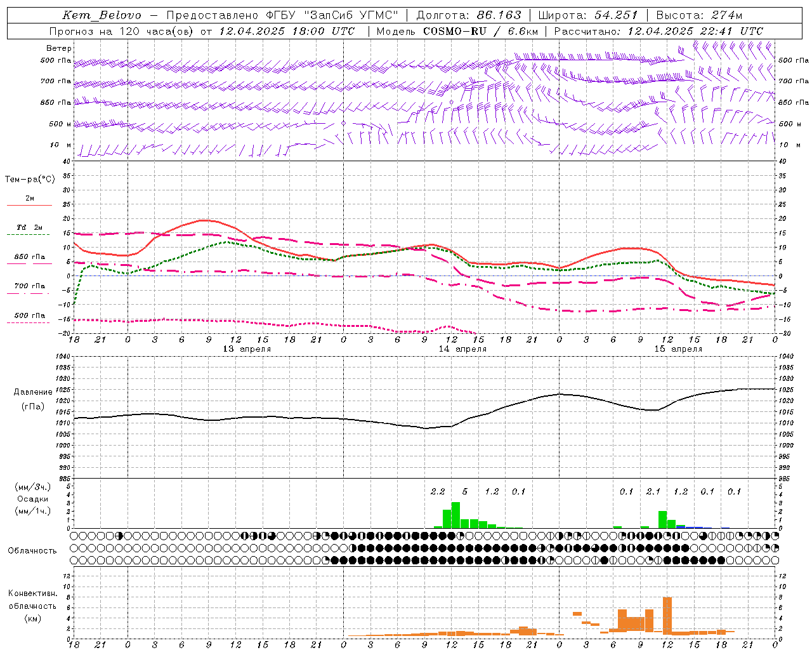The width and height of the screenshot is (812, 650).
Task: Click the Ветер wind panel label
Action: (59, 48)
